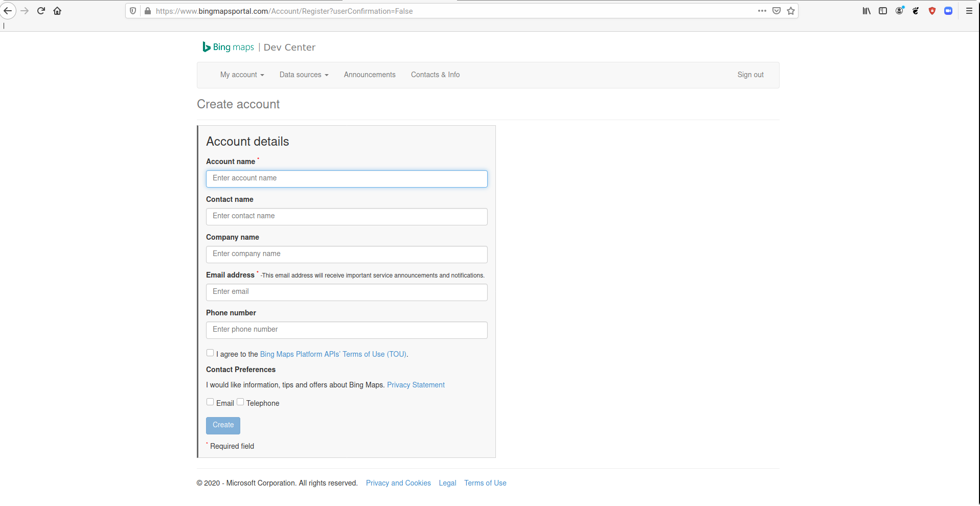The height and width of the screenshot is (506, 980).
Task: Click the red shield extension icon
Action: tap(932, 11)
